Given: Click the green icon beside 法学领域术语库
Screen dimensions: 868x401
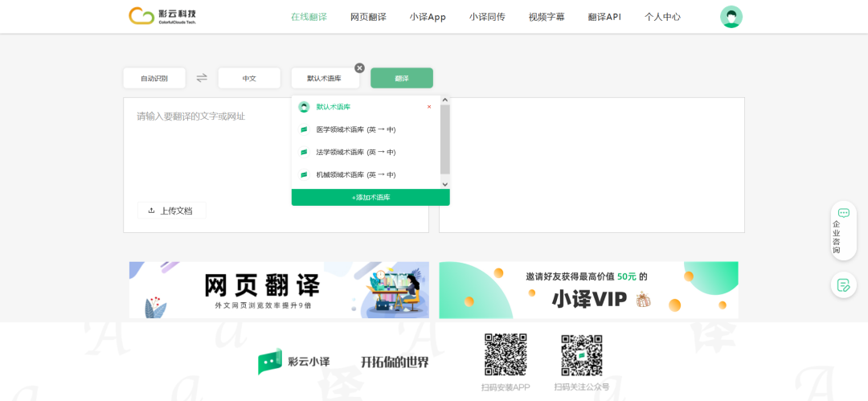Looking at the screenshot, I should 303,153.
